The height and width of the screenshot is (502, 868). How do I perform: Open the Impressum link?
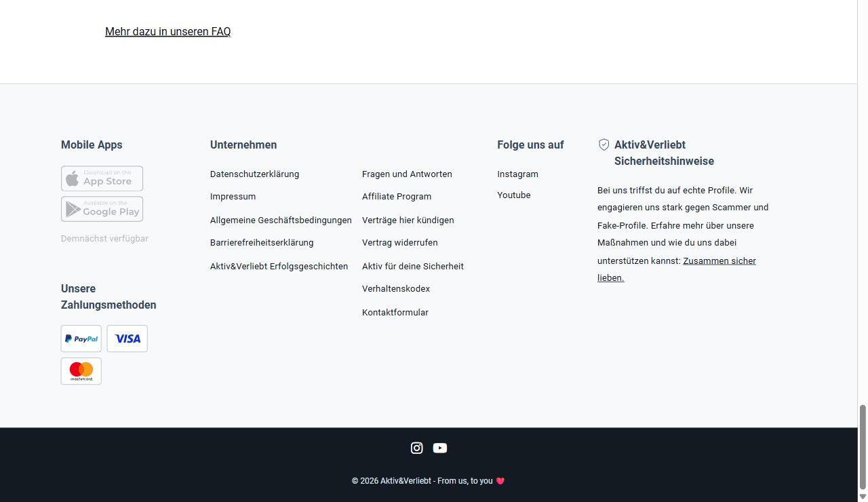pyautogui.click(x=233, y=197)
